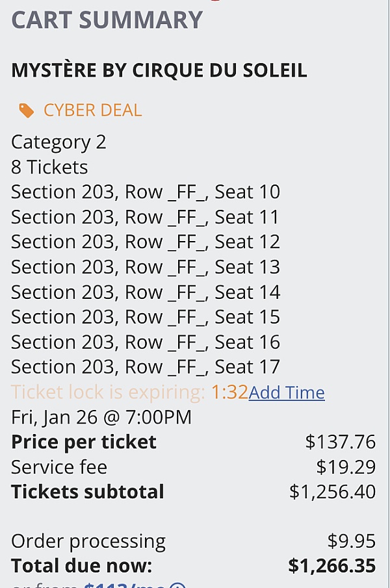This screenshot has width=390, height=588.
Task: Click the $1,256.40 tickets subtotal amount
Action: tap(333, 491)
